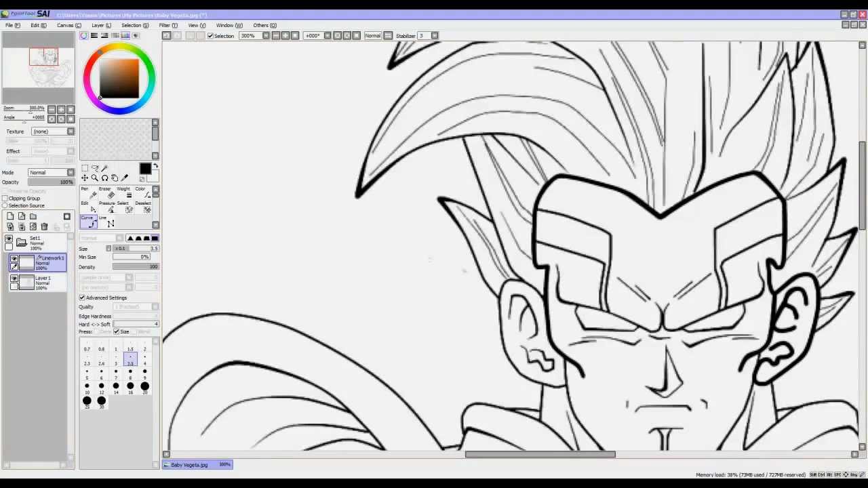Screen dimensions: 868x488
Task: Select the Color tool in linework tools
Action: (x=142, y=194)
